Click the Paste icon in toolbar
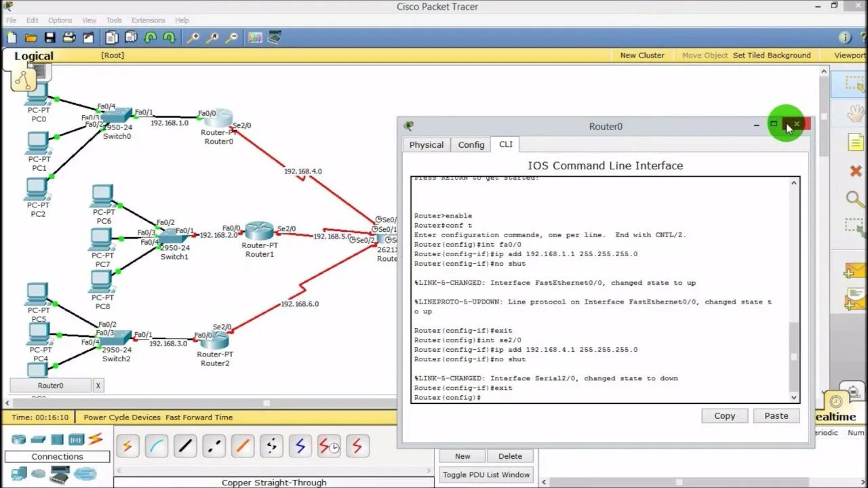 (131, 38)
